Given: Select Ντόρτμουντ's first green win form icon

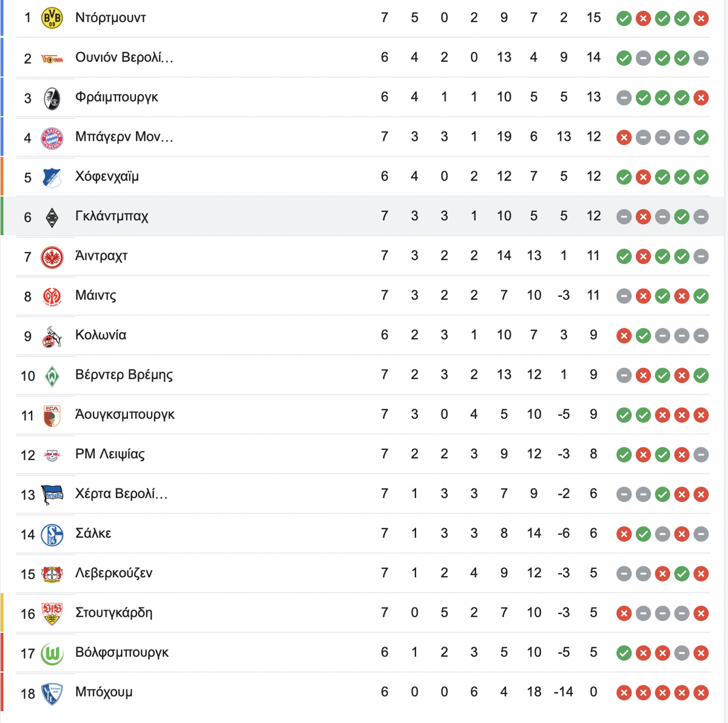Looking at the screenshot, I should [x=624, y=19].
